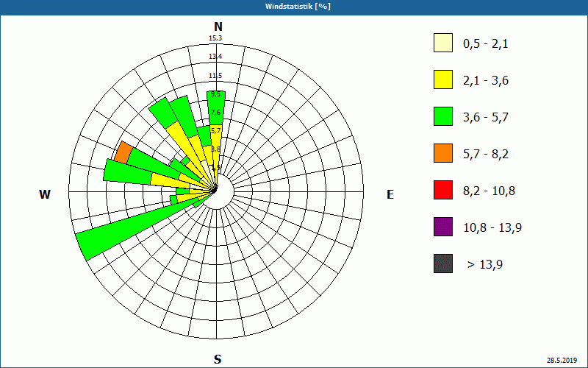Image resolution: width=588 pixels, height=368 pixels.
Task: Click the pale yellow 0,5 - 2,1 legend swatch
Action: tap(443, 43)
